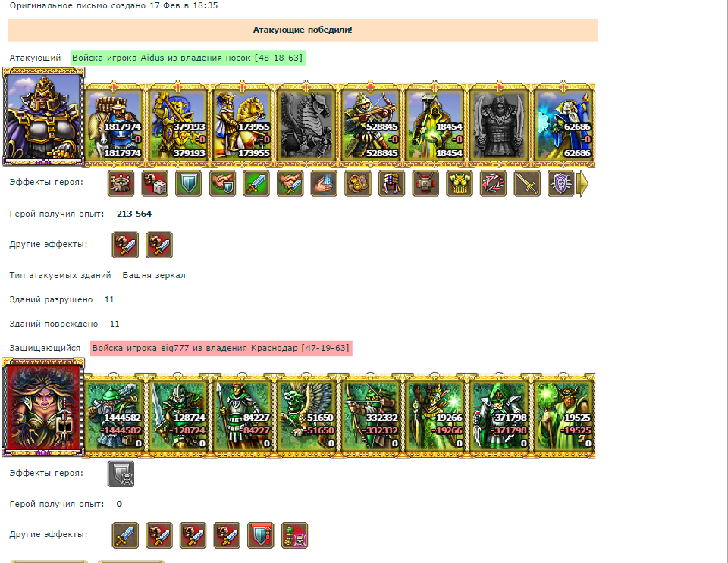The image size is (728, 563).
Task: Select the defender unit card showing 371798
Action: (499, 416)
